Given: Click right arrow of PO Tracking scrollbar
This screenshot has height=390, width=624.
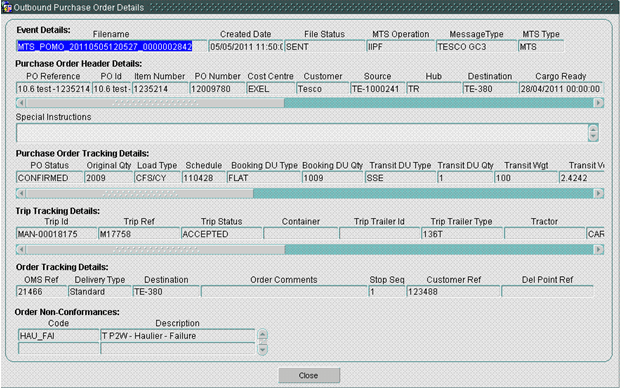Looking at the screenshot, I should pyautogui.click(x=599, y=194).
